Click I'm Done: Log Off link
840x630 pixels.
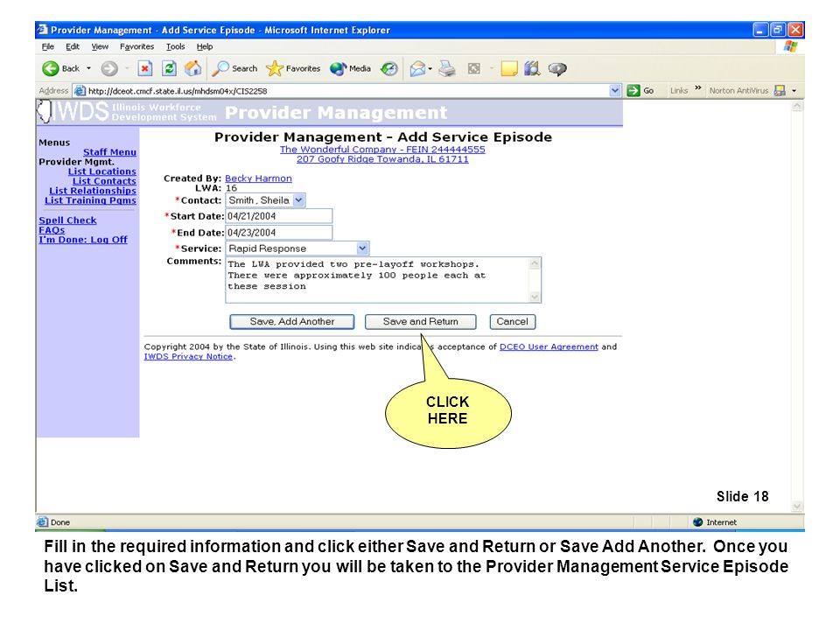point(83,240)
